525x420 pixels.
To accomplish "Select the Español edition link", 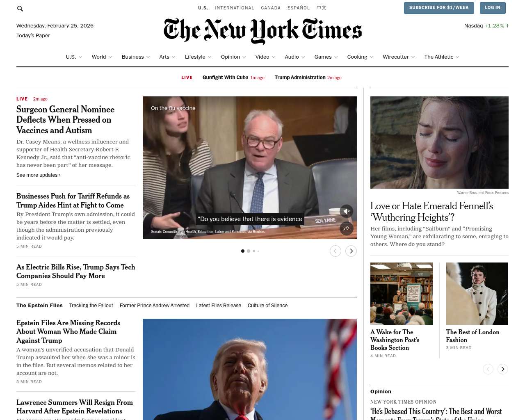I will [299, 8].
